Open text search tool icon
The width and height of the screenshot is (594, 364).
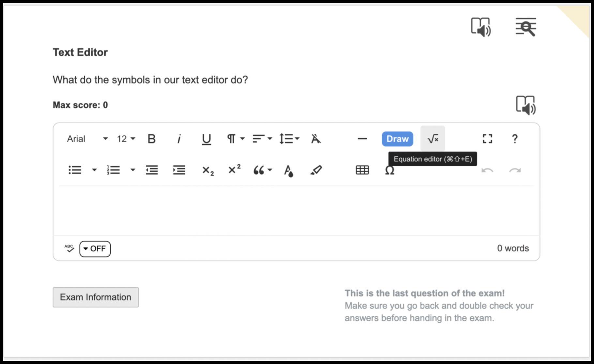pos(525,27)
